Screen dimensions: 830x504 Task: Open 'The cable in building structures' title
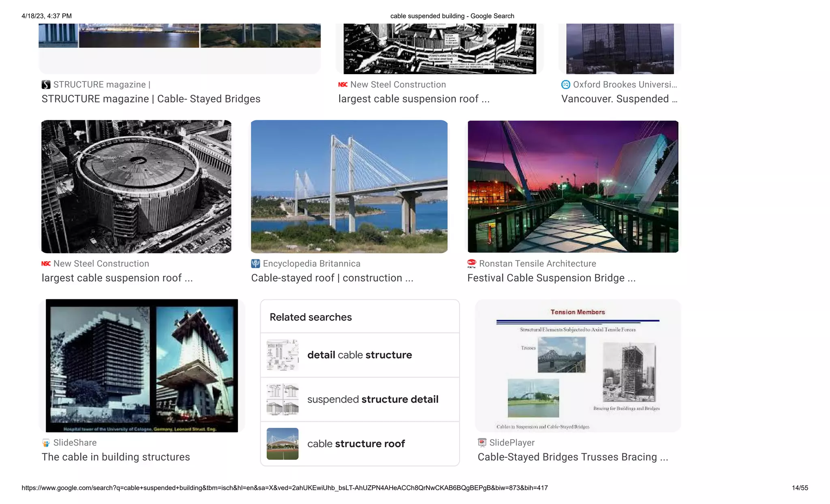(116, 457)
